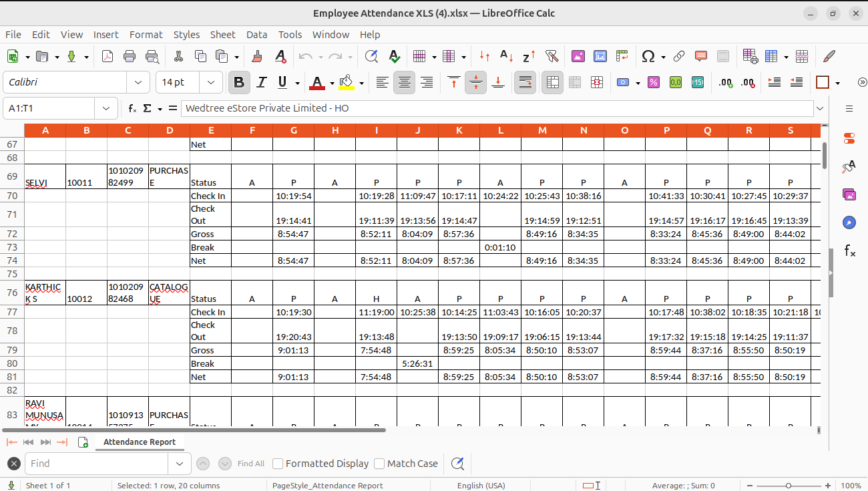Insert hyperlink icon
The height and width of the screenshot is (491, 868).
coord(679,57)
